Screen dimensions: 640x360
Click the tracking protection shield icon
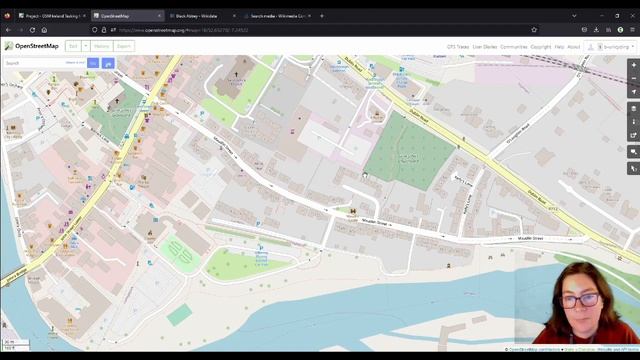[x=95, y=30]
